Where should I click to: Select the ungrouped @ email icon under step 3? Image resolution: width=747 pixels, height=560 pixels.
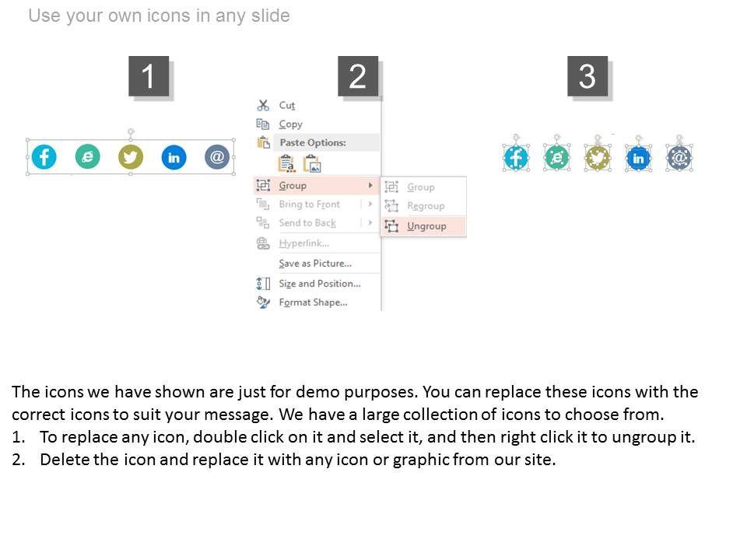pos(679,158)
